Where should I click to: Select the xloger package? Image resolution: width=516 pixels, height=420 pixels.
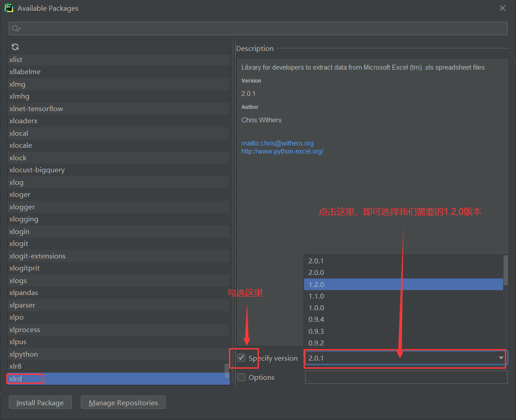point(118,195)
